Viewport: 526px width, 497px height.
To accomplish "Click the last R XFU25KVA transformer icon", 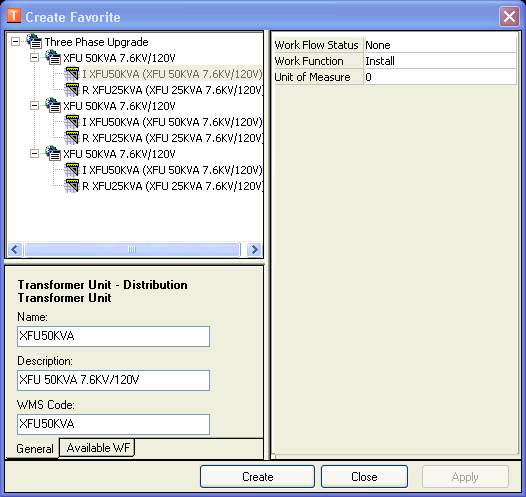I will (x=72, y=186).
